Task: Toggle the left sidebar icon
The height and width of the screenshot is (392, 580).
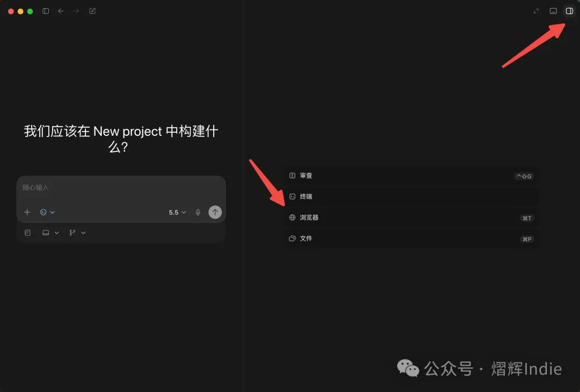Action: (46, 11)
